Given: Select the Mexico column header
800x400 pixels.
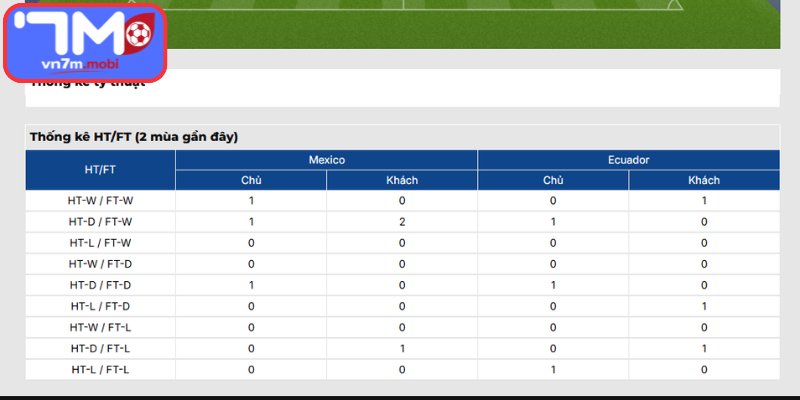Looking at the screenshot, I should (x=327, y=160).
